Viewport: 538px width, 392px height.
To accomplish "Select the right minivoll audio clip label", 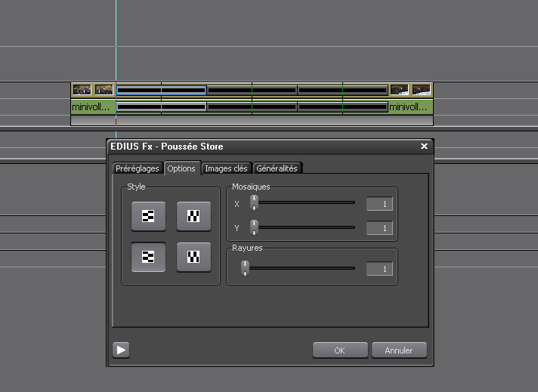I will click(x=408, y=107).
